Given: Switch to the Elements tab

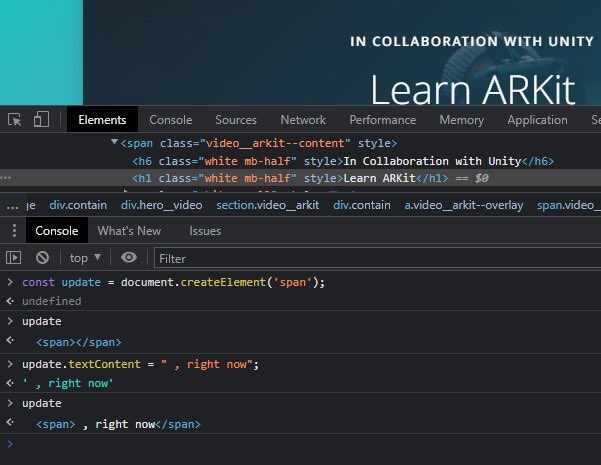Looking at the screenshot, I should point(102,120).
